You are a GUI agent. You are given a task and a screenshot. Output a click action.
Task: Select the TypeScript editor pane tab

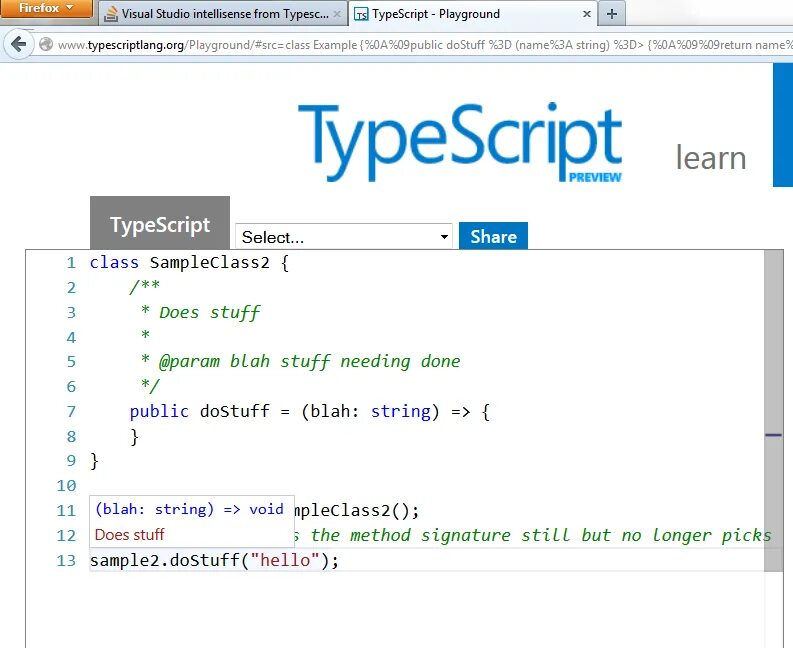[x=160, y=223]
